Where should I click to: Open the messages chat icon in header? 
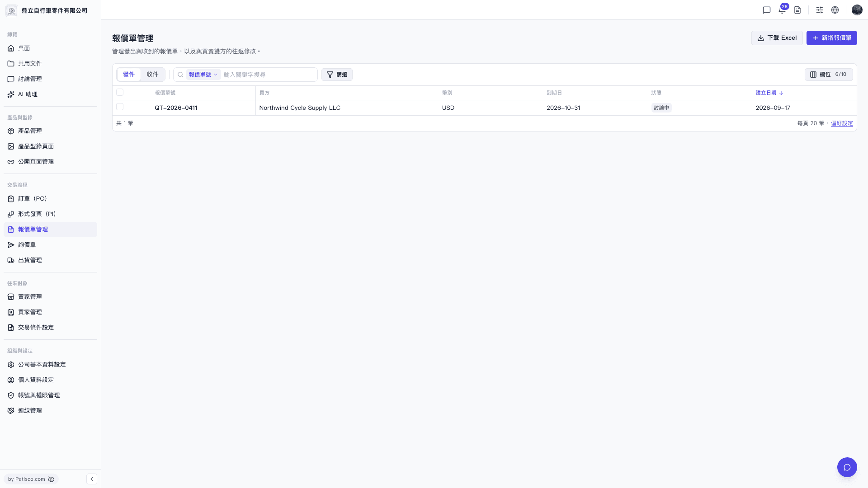click(x=767, y=10)
